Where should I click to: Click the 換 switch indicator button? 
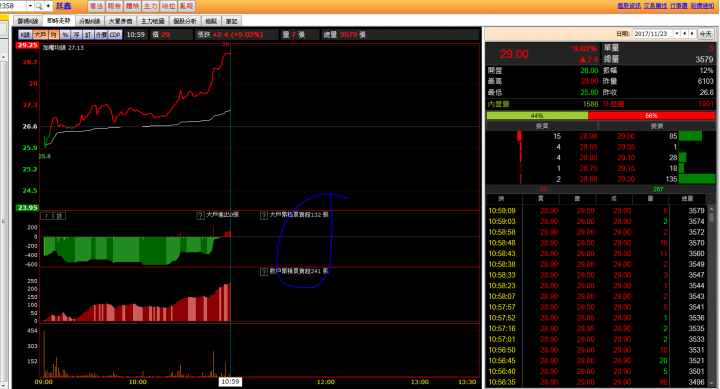tap(60, 216)
